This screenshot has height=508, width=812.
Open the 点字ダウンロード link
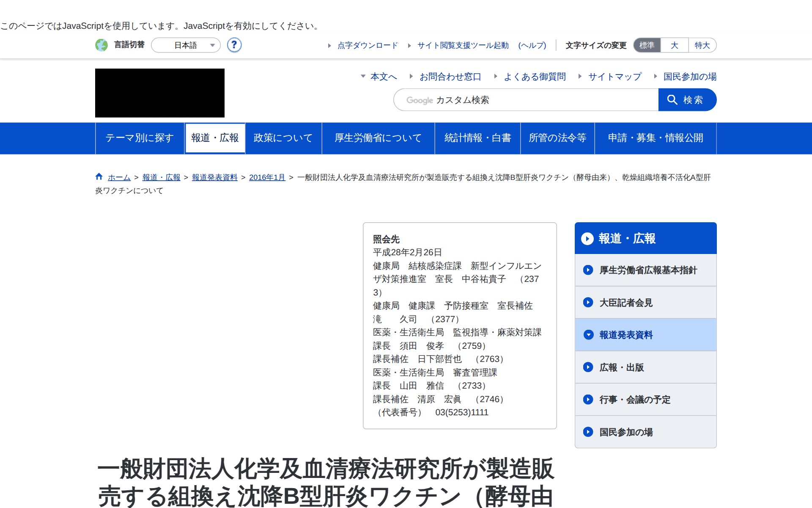click(x=367, y=45)
